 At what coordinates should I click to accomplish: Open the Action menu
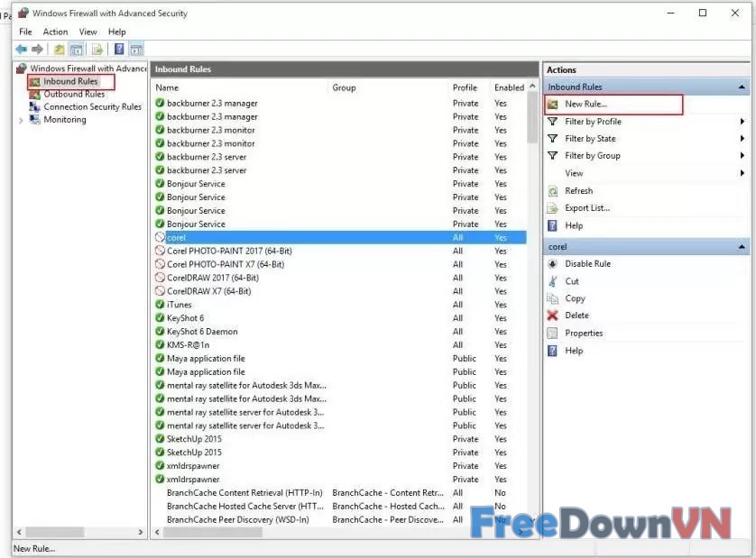pyautogui.click(x=55, y=32)
